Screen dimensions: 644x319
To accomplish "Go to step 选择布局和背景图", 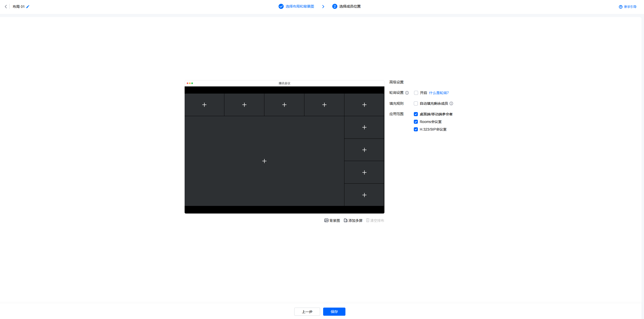I will [x=299, y=6].
